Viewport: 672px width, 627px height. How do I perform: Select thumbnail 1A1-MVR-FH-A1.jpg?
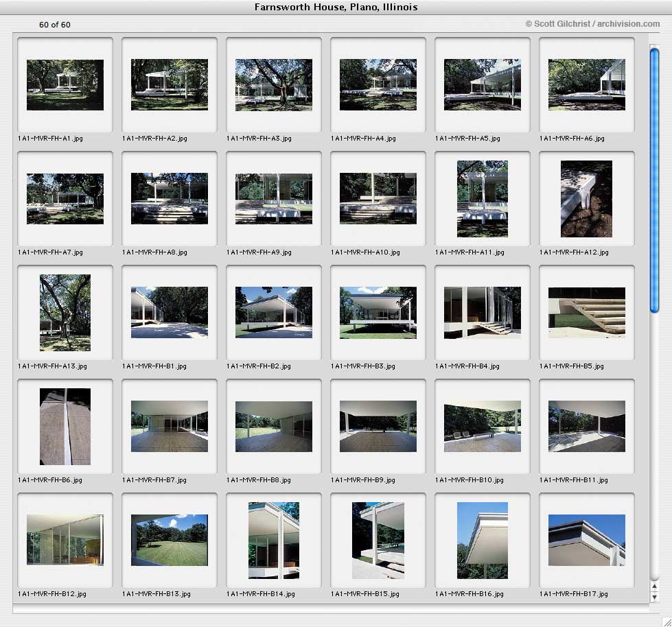point(65,85)
